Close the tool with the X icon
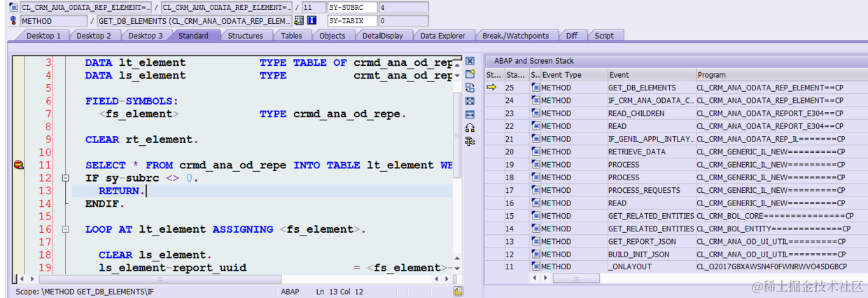The height and width of the screenshot is (298, 868). click(470, 62)
